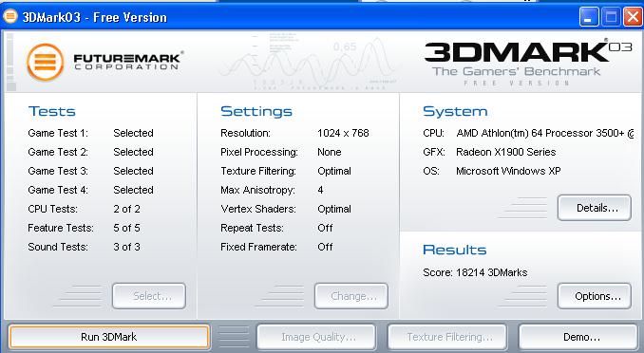Image resolution: width=644 pixels, height=353 pixels.
Task: Open the Change settings dialog
Action: (351, 296)
